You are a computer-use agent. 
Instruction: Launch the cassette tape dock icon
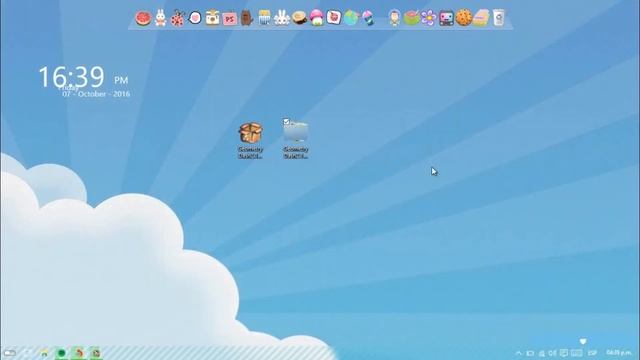(446, 19)
